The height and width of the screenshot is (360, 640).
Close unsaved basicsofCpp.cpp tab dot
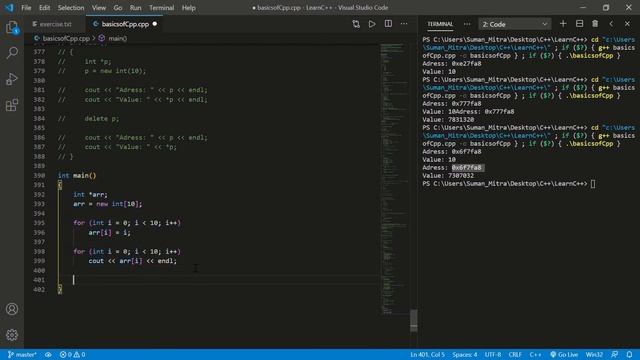155,24
